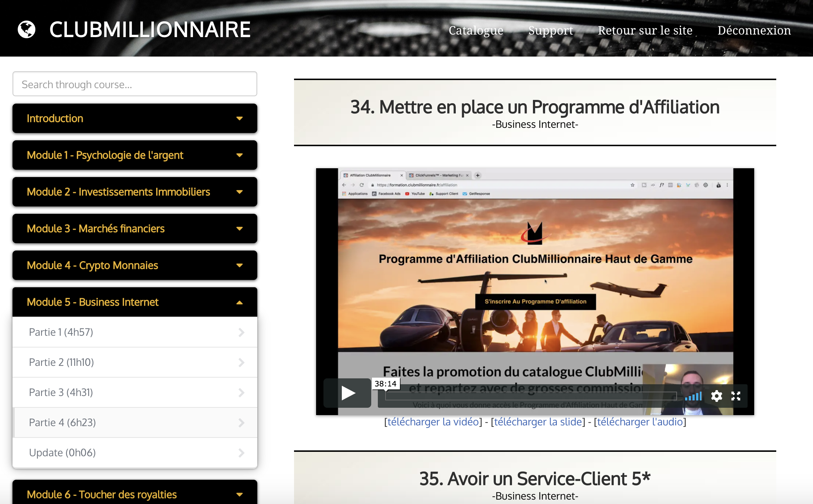Open video settings gear icon
813x504 pixels.
pos(716,396)
